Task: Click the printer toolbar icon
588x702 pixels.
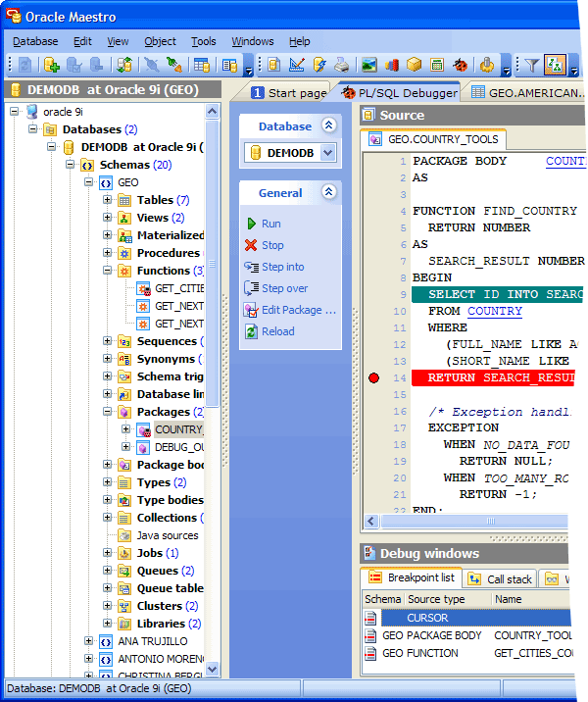Action: point(342,66)
